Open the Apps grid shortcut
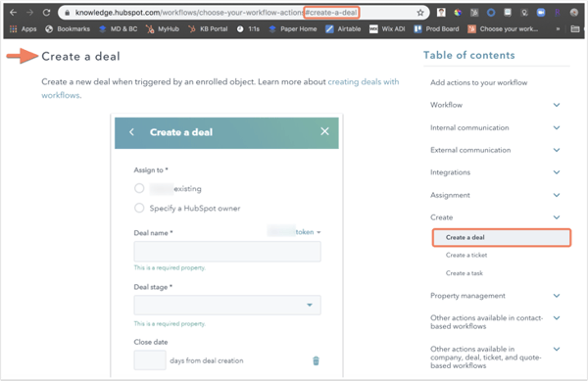This screenshot has width=588, height=381. pyautogui.click(x=23, y=28)
